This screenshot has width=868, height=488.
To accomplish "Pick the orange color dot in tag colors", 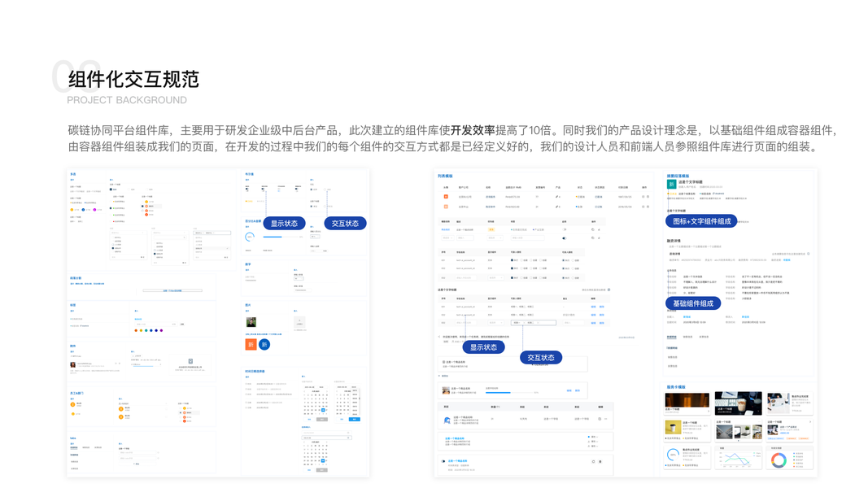I will coord(136,330).
